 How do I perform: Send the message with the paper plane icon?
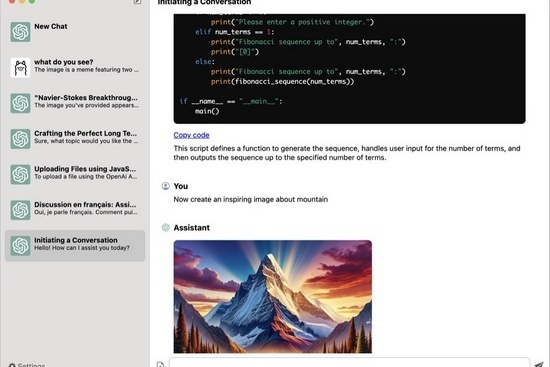(539, 365)
